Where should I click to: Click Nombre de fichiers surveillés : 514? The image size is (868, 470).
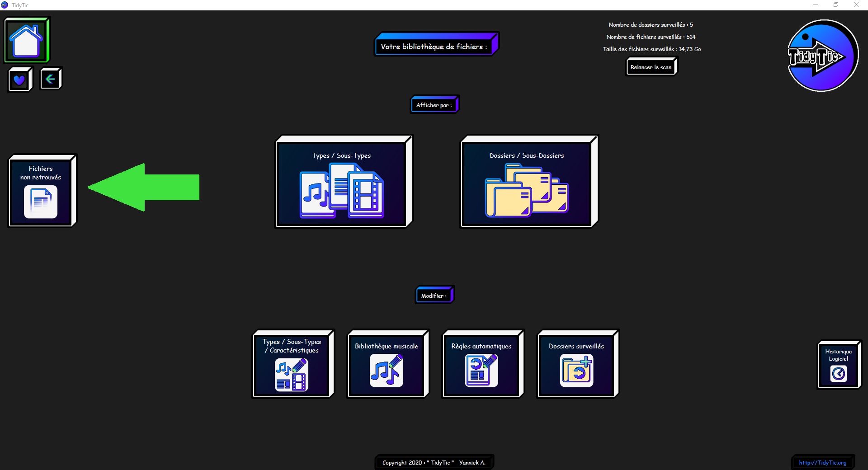pos(651,37)
